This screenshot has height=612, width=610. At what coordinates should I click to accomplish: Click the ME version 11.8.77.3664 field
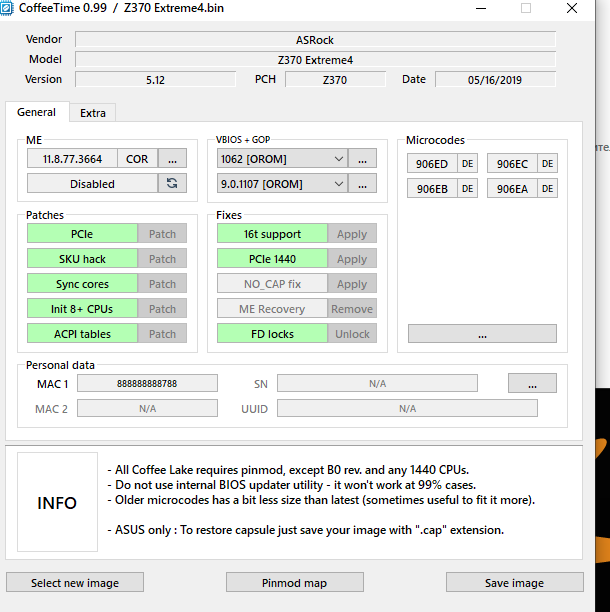tap(72, 159)
